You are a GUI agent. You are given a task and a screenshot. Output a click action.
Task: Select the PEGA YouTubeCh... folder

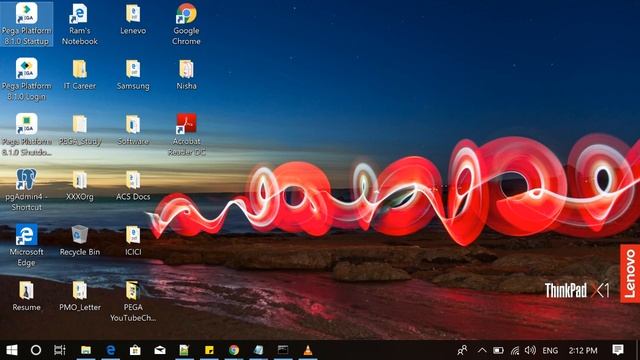[x=133, y=301]
